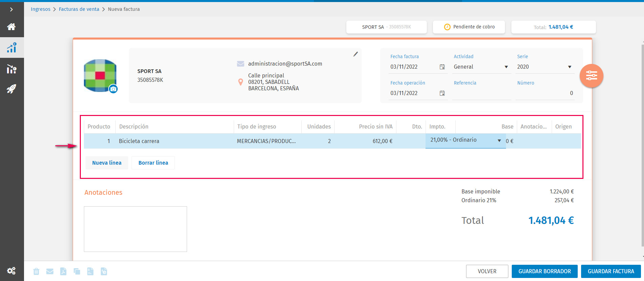Click the MERCANCIAS/PRODUC... income type cell

point(268,141)
